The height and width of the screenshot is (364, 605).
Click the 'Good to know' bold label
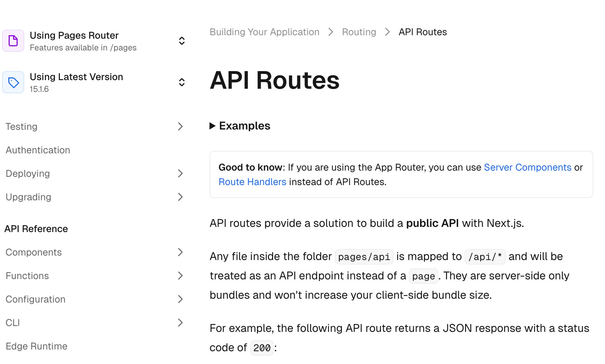[x=250, y=167]
